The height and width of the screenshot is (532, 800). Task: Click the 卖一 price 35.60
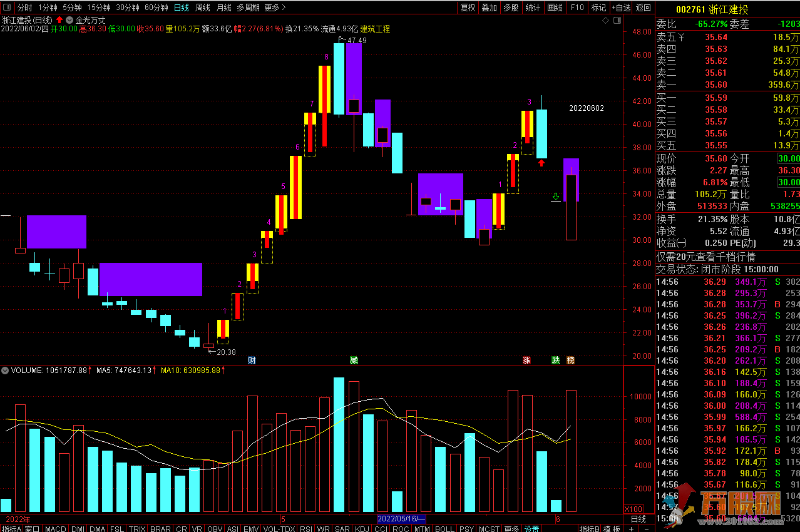click(716, 85)
